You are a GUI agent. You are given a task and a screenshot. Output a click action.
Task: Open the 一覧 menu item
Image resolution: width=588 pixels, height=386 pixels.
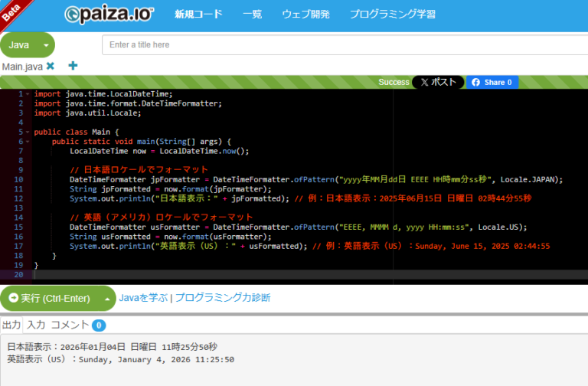tap(252, 15)
